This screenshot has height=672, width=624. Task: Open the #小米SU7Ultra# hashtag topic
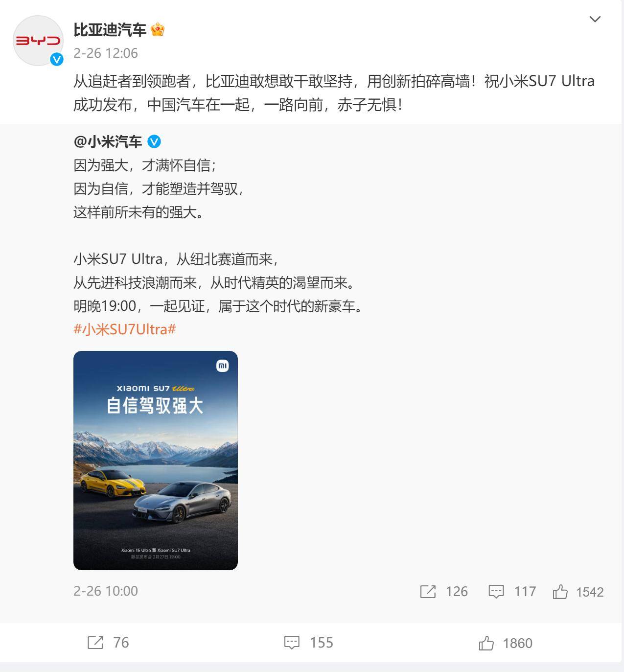point(125,329)
